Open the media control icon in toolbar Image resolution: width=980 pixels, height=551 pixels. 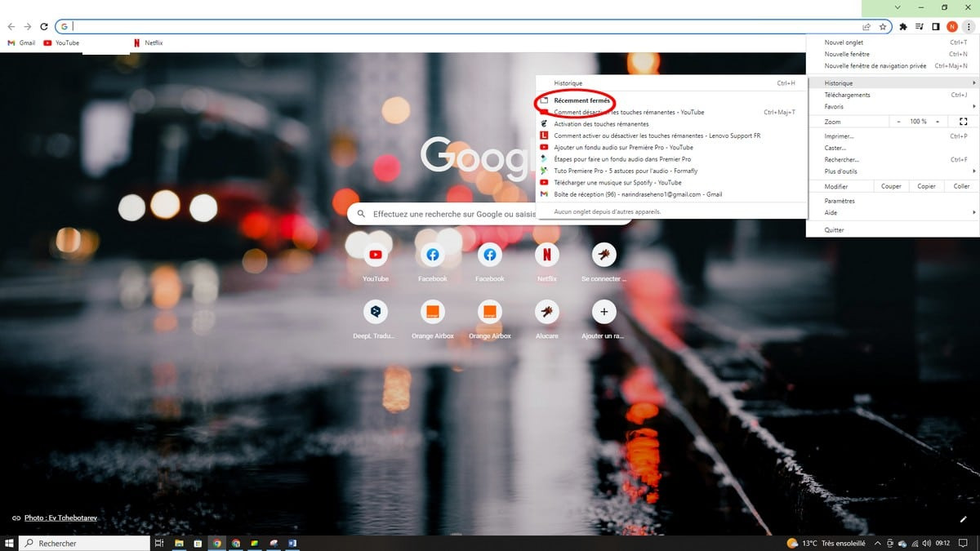[920, 27]
